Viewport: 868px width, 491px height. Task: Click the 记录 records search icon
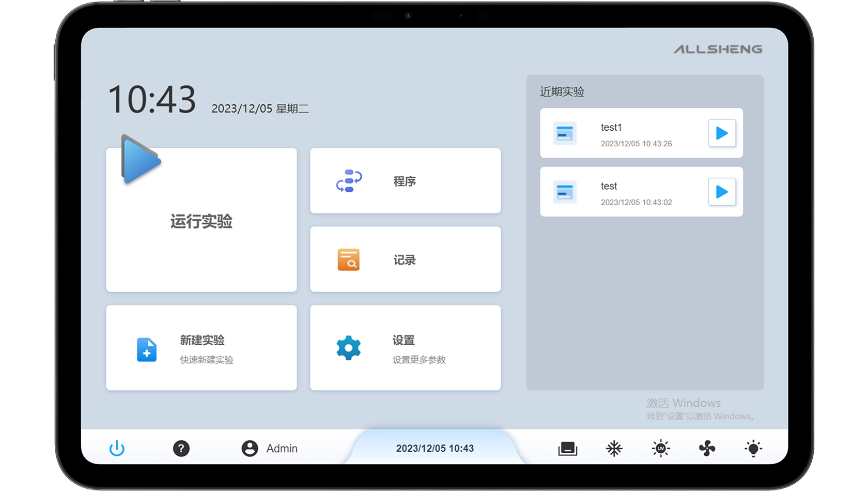tap(348, 259)
